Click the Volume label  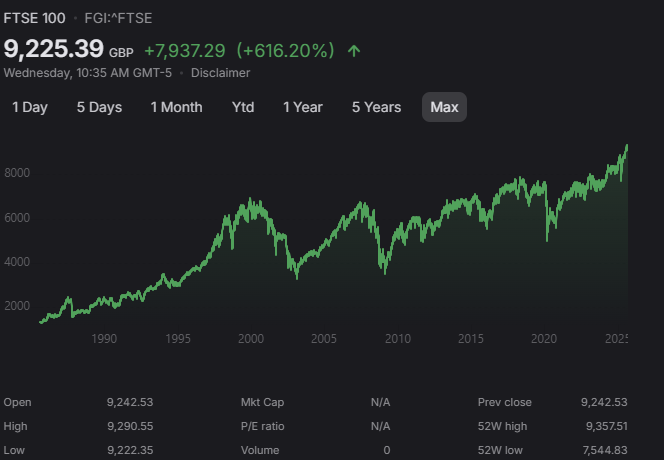pos(260,450)
